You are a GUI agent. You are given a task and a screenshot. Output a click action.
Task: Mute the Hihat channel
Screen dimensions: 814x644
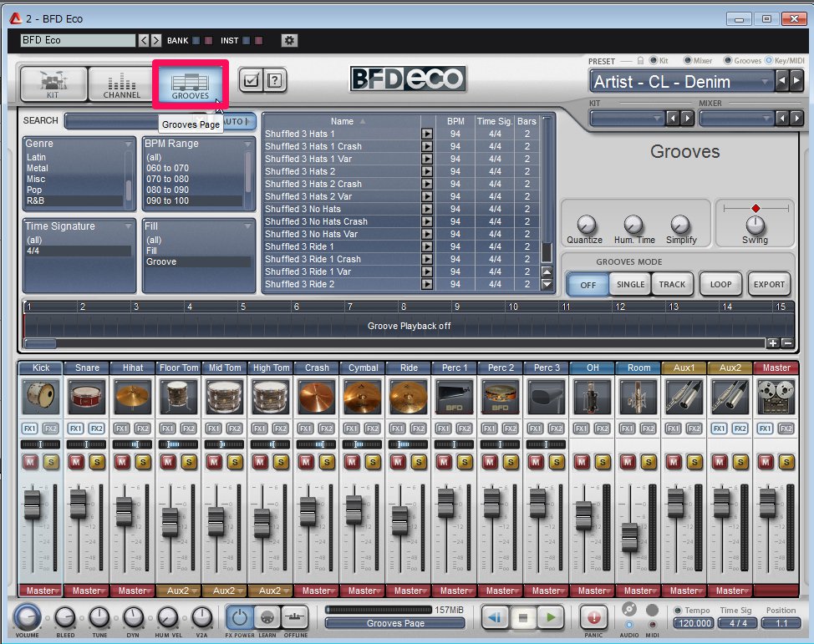[x=122, y=461]
